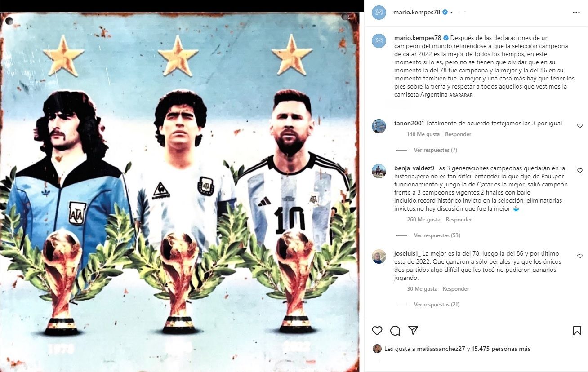Expand Ver respuestas (7) replies
588x372 pixels.
pos(435,150)
